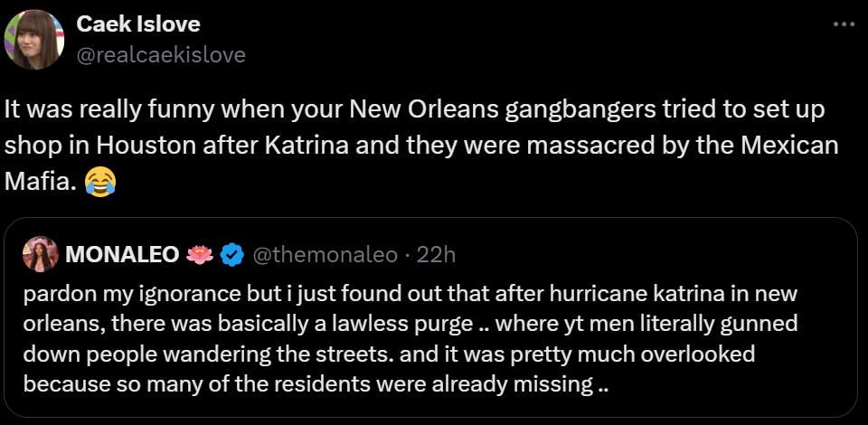
Task: Click "It was really funny" opening the tweet
Action: tap(89, 109)
